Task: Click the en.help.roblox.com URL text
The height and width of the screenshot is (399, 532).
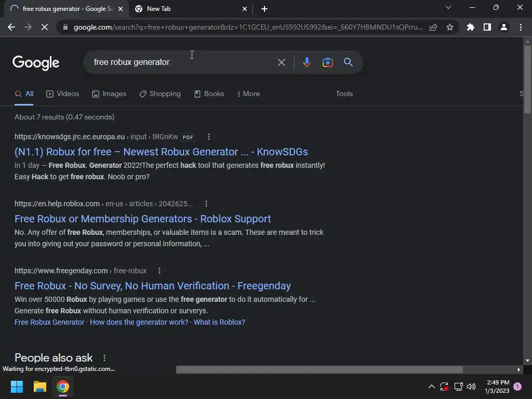Action: (57, 204)
